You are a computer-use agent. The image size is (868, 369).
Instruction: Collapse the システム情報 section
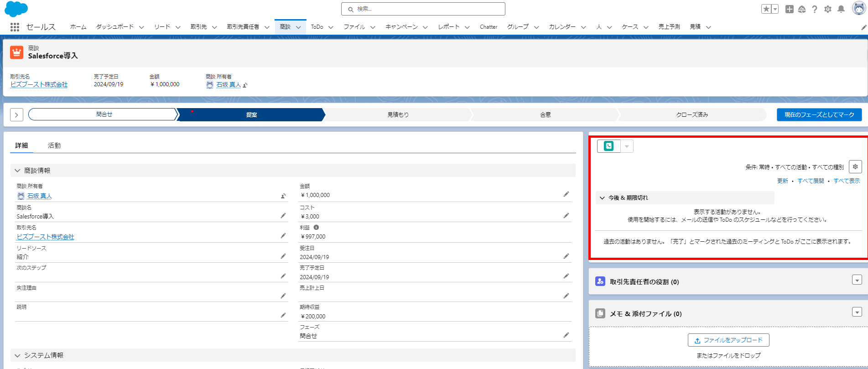(17, 355)
